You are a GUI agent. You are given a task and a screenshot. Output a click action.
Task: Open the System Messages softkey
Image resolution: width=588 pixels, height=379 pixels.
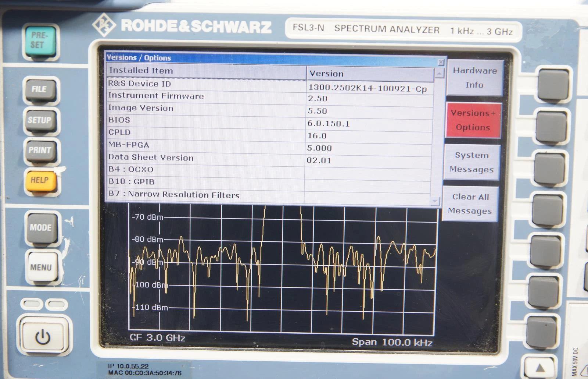coord(472,162)
